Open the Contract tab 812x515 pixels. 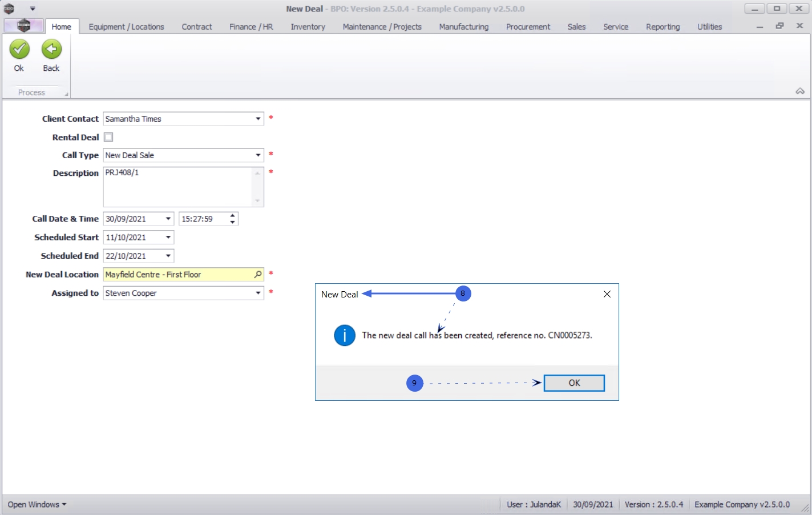click(x=197, y=27)
